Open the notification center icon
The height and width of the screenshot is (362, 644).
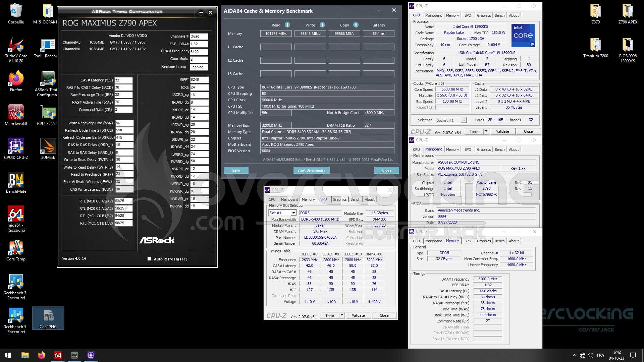tap(633, 355)
